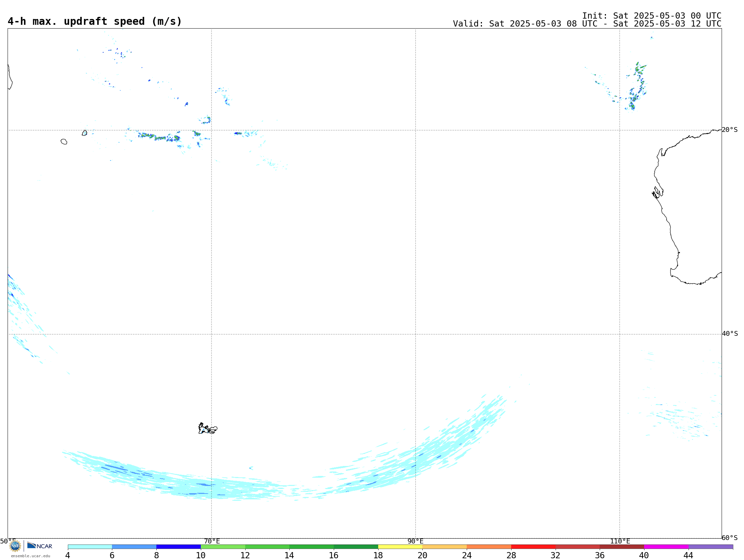Click the 10-12 light green swatch

[x=223, y=547]
